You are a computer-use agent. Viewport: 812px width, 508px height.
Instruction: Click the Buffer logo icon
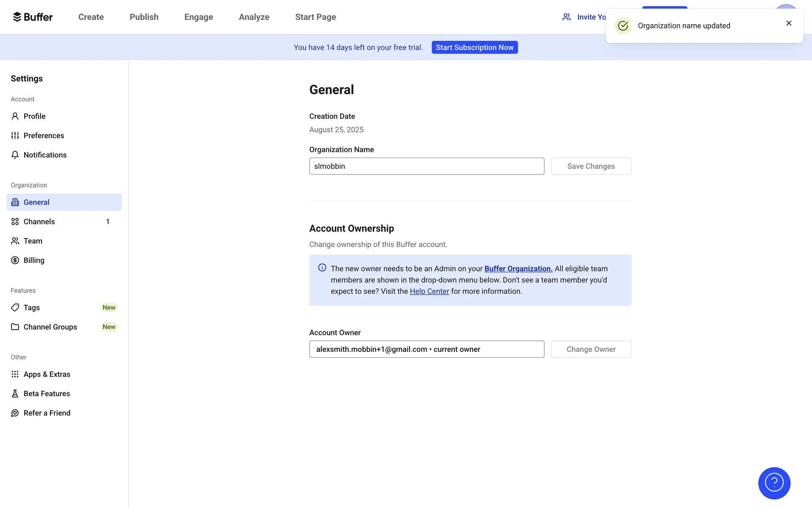[17, 17]
